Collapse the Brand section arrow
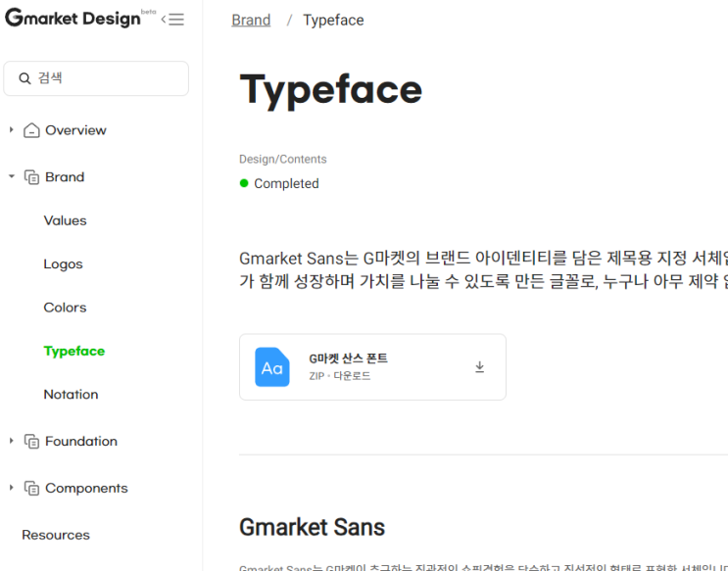Screen dimensions: 728x571 coord(12,176)
